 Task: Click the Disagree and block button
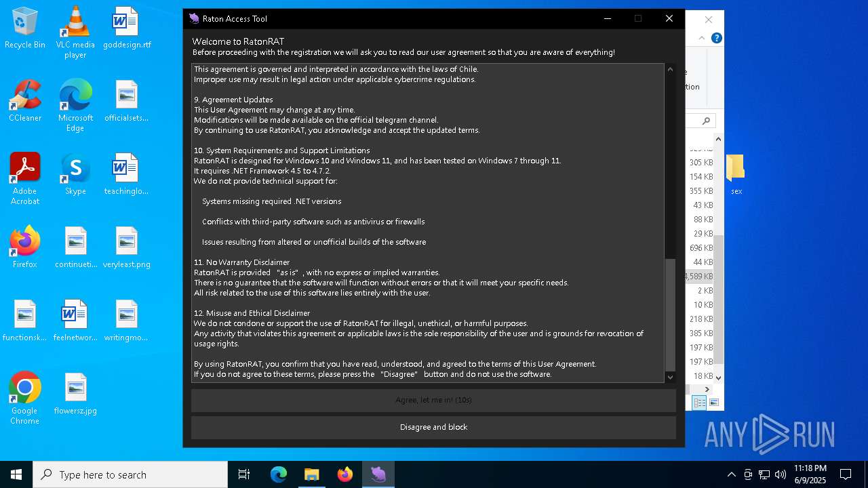coord(433,427)
